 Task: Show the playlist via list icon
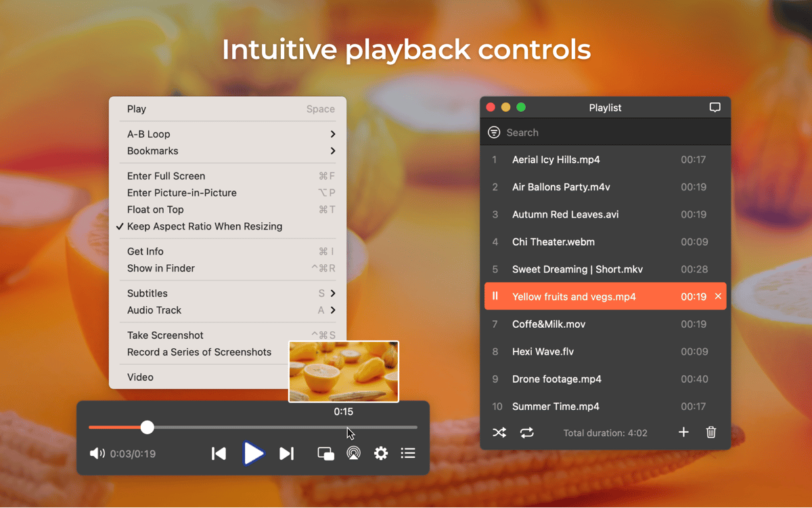pyautogui.click(x=408, y=453)
